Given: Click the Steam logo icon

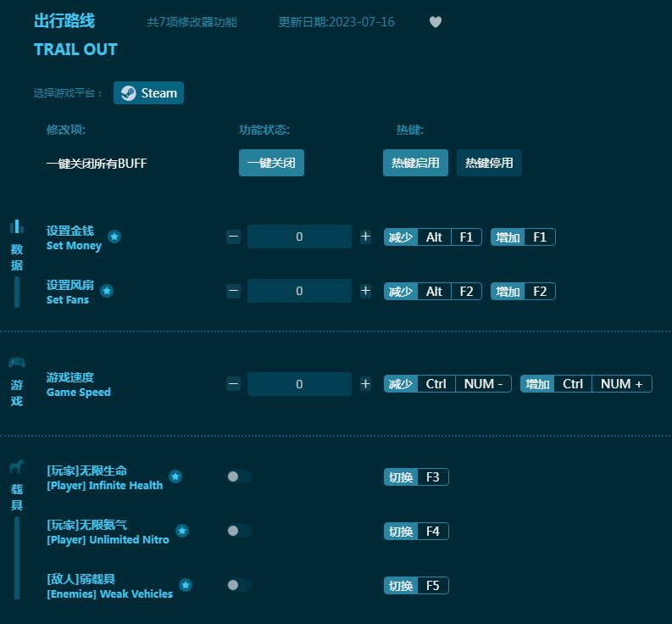Looking at the screenshot, I should click(x=128, y=93).
